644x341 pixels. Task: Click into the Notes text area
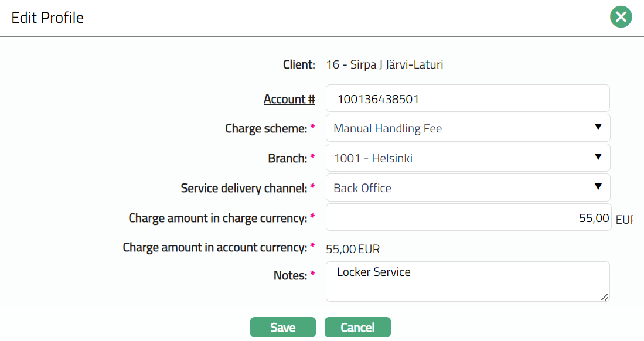tap(467, 281)
